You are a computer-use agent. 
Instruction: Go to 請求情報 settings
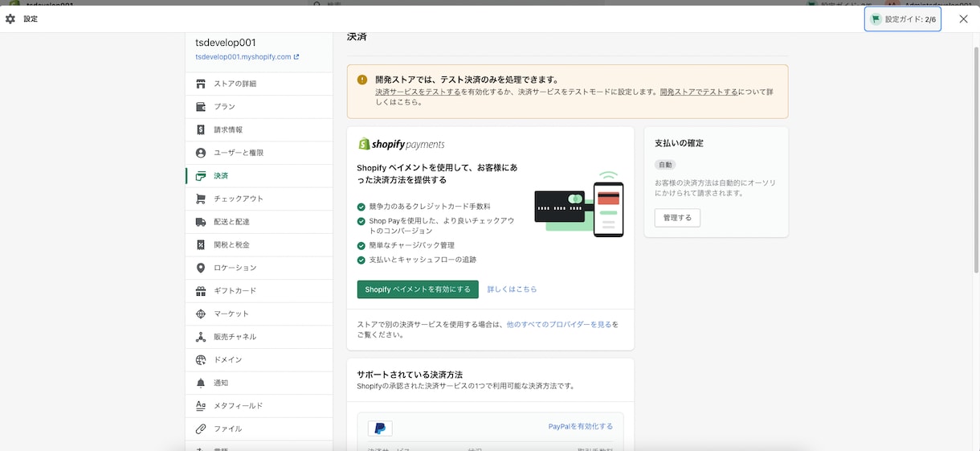point(259,129)
